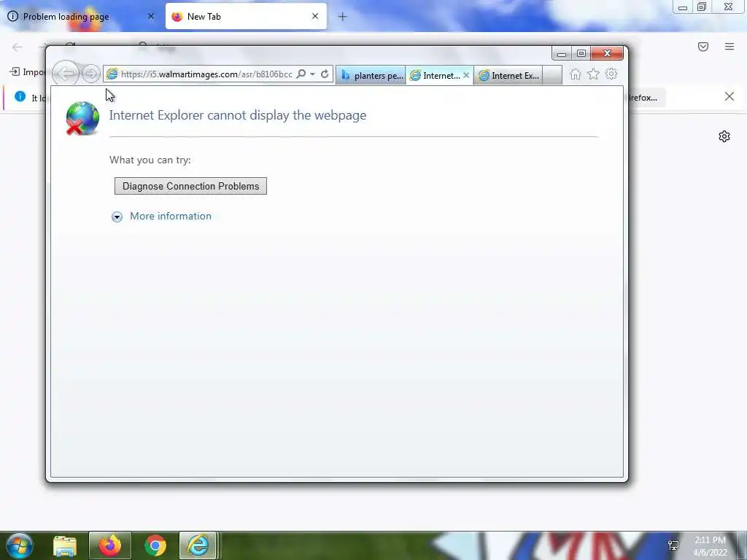This screenshot has width=747, height=560.
Task: Minimize the Internet Explorer window
Action: click(x=562, y=53)
